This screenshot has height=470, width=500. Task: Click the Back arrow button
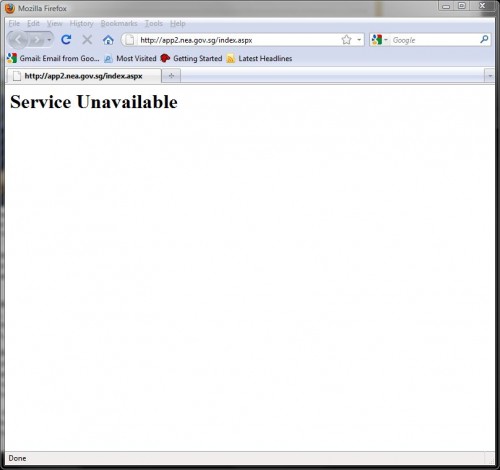point(18,40)
